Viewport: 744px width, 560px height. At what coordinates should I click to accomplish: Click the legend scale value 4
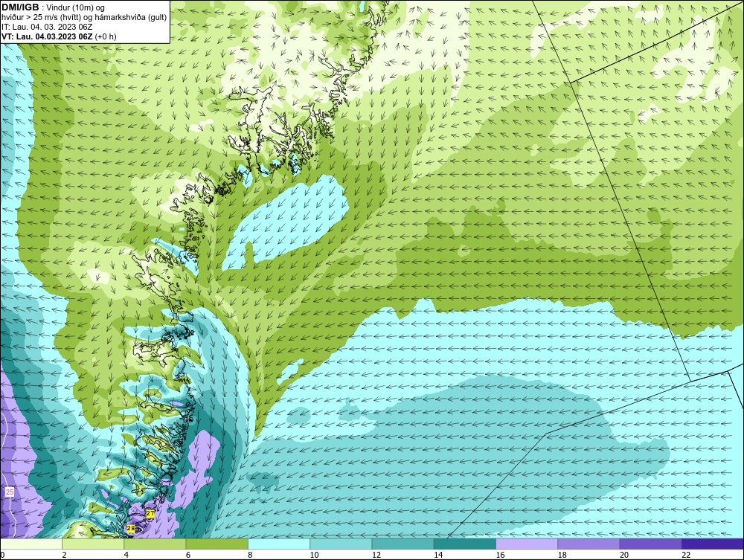tap(126, 555)
